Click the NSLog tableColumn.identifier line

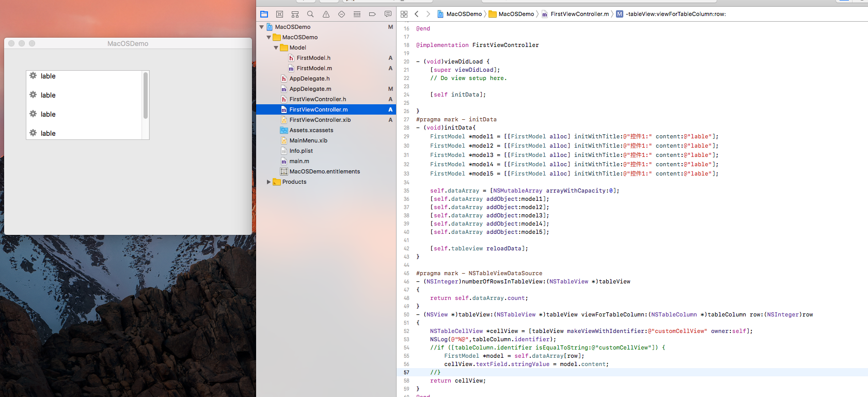(493, 339)
